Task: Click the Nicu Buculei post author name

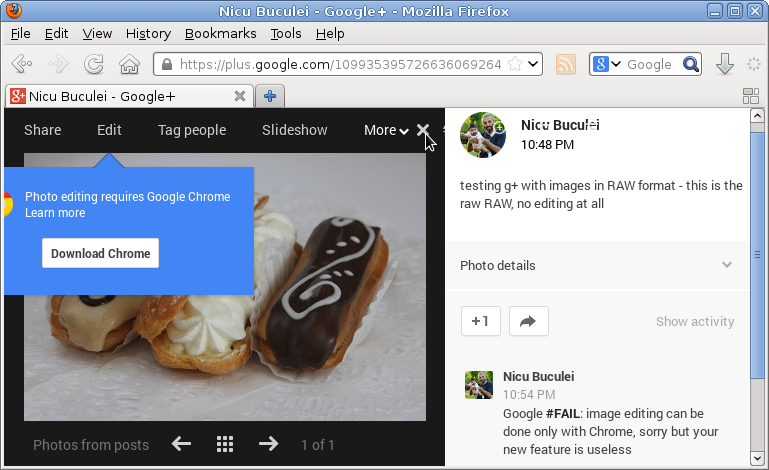Action: point(560,125)
